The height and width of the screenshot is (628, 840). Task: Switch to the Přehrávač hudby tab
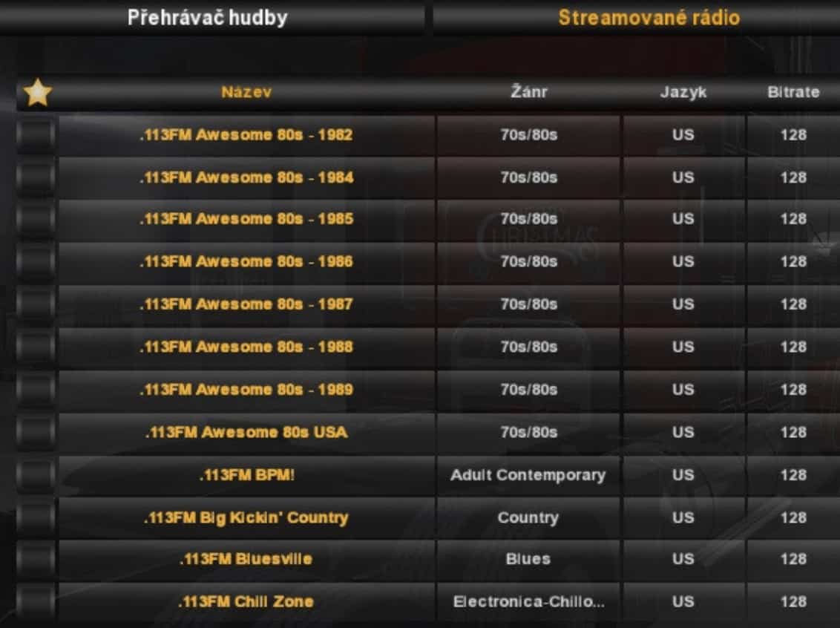click(207, 18)
